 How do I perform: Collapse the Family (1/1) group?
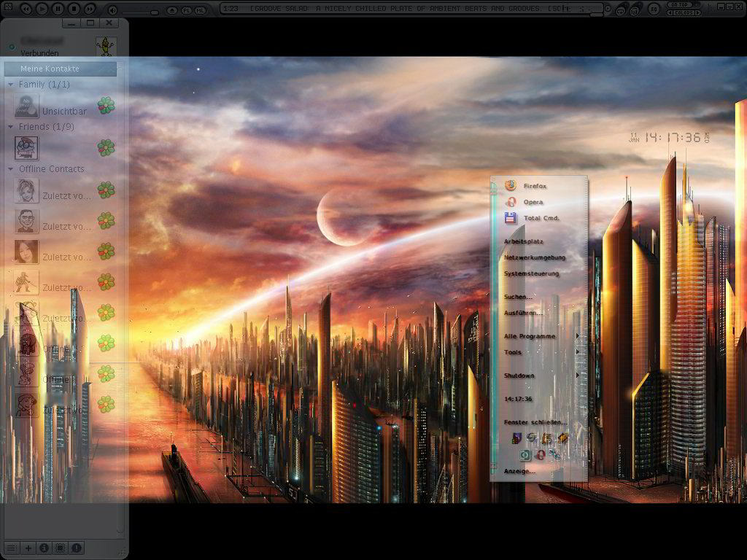(10, 85)
